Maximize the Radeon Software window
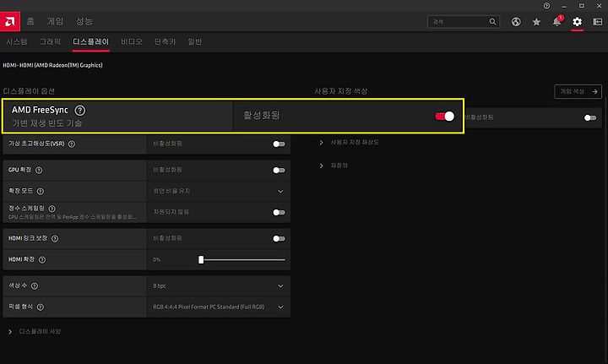 coord(582,6)
